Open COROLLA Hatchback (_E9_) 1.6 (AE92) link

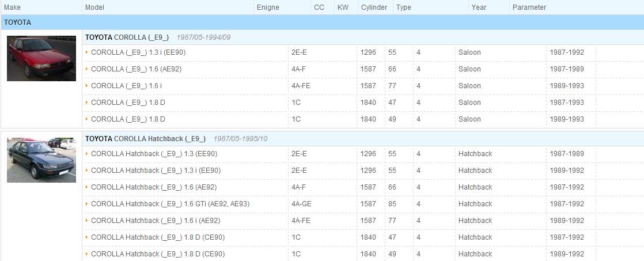point(154,187)
